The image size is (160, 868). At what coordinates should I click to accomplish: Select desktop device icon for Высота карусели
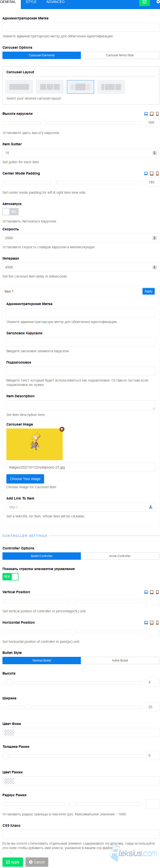tap(146, 114)
